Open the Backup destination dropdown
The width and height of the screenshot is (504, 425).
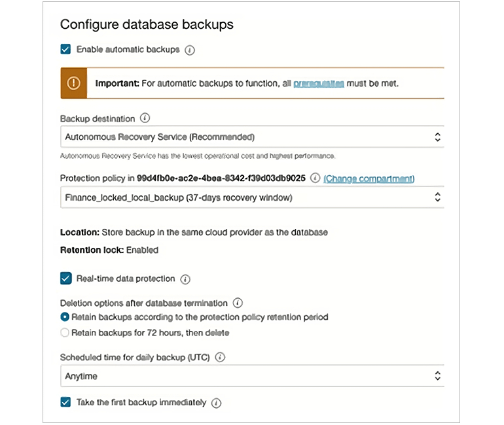coord(252,137)
